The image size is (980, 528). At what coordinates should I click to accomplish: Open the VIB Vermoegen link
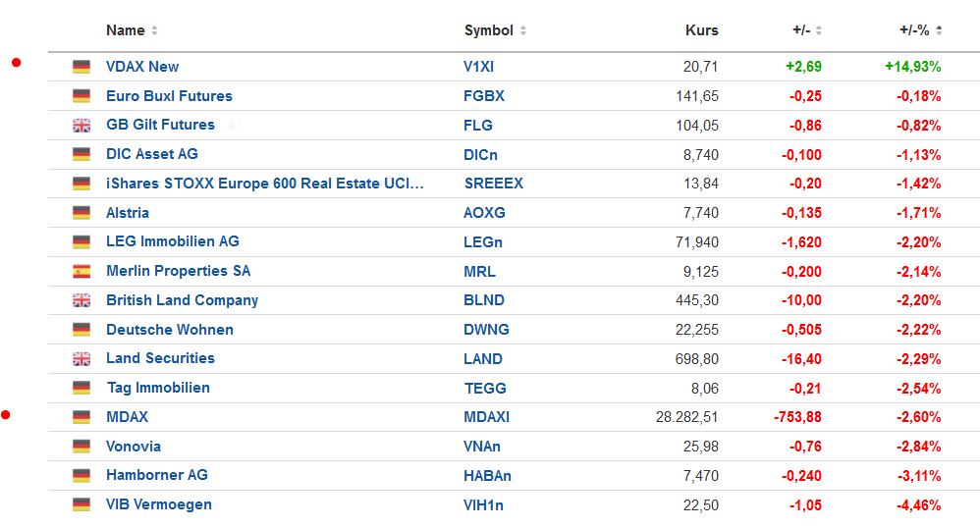tap(159, 504)
